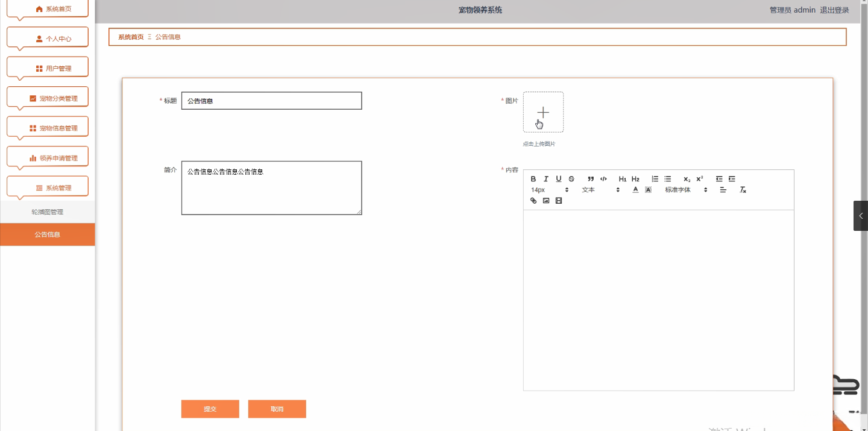Apply strikethrough formatting
868x431 pixels.
tap(571, 179)
